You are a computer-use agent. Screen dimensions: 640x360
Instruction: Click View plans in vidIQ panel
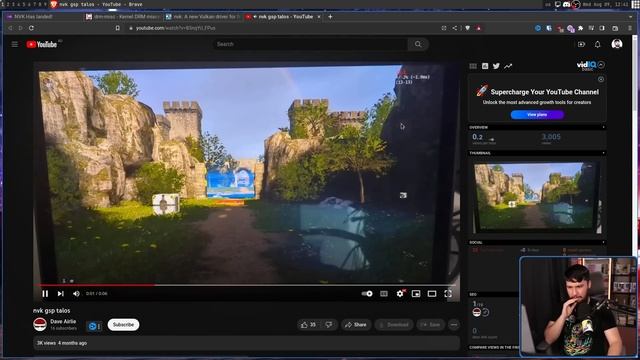537,115
